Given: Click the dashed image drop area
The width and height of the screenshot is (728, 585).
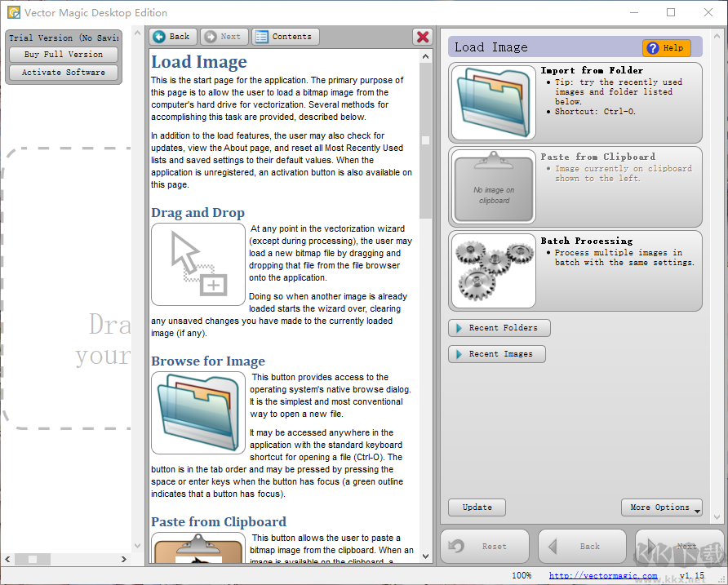Looking at the screenshot, I should click(66, 288).
